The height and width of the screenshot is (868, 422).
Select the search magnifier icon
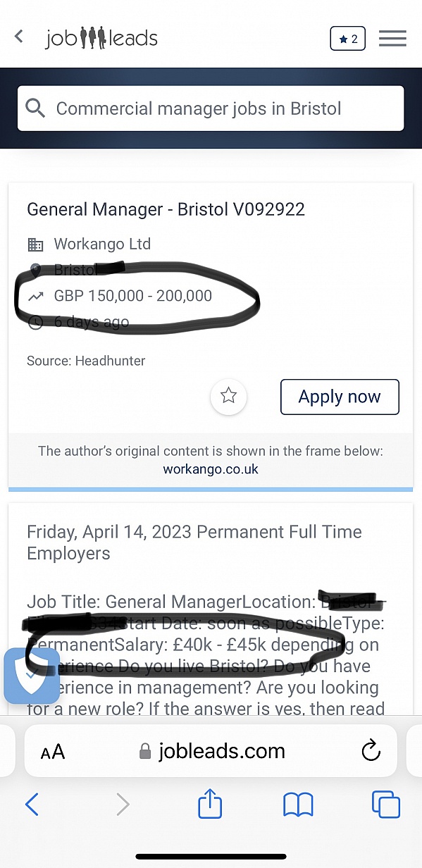(35, 108)
